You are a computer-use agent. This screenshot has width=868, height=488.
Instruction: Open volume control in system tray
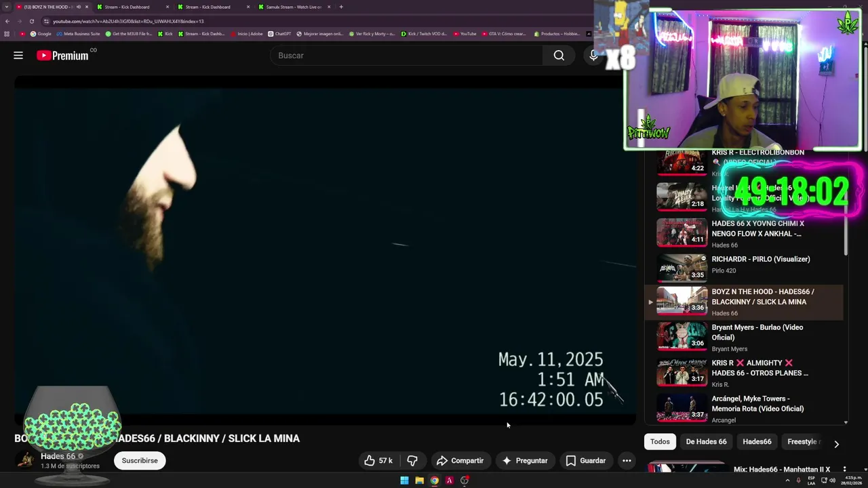(x=833, y=481)
